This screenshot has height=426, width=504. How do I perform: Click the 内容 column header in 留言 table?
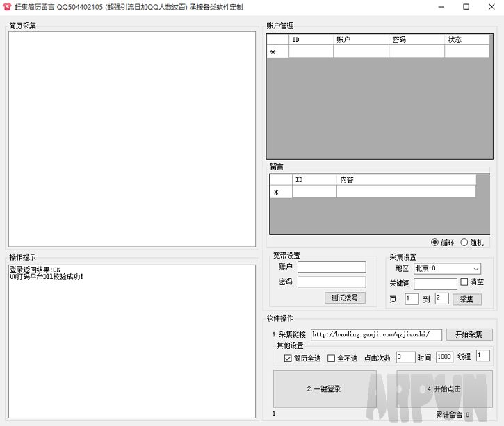tap(406, 180)
